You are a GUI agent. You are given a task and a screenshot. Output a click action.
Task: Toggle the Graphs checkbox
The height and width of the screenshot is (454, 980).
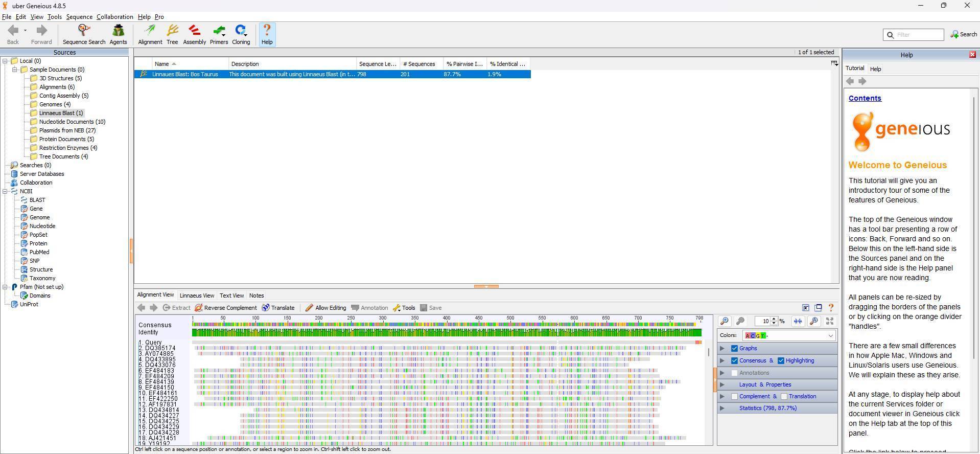point(734,348)
